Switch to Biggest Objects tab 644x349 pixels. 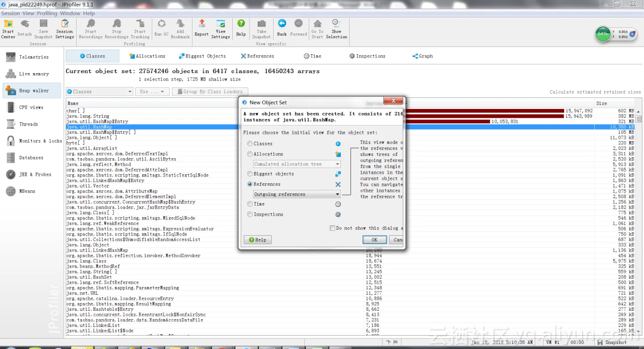(202, 56)
